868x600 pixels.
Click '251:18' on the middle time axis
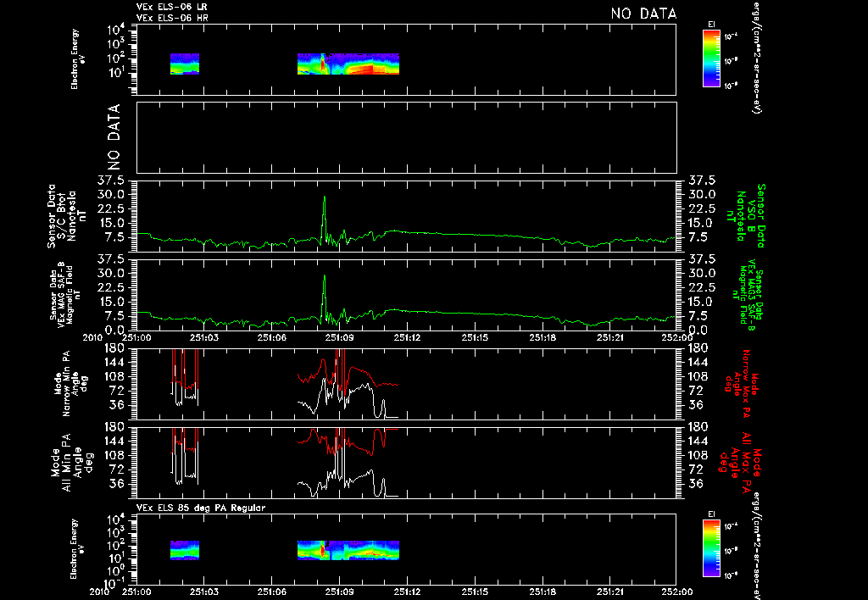click(542, 337)
